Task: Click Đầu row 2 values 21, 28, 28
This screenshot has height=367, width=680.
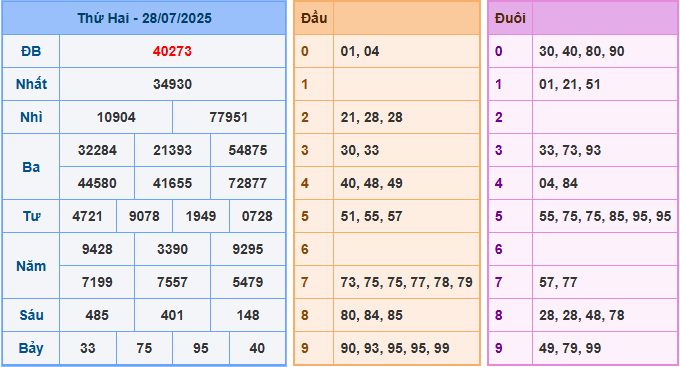Action: tap(372, 117)
